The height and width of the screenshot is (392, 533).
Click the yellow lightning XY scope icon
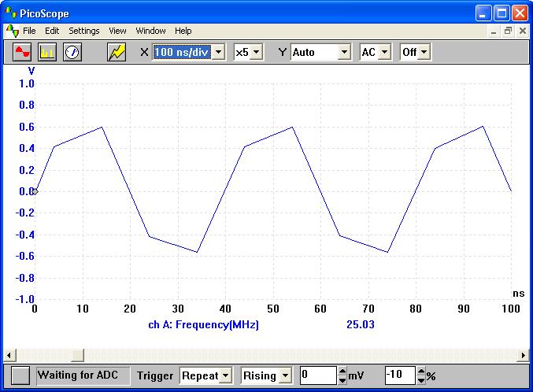(117, 52)
